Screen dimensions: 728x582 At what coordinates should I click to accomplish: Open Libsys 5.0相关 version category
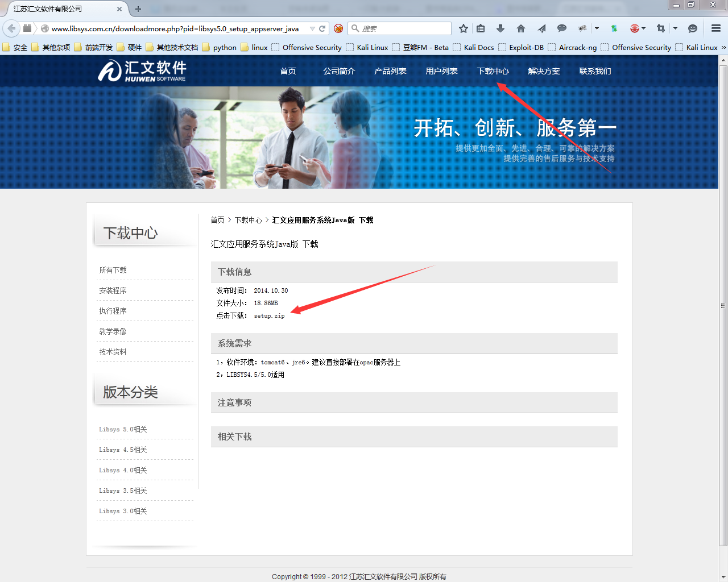[123, 429]
